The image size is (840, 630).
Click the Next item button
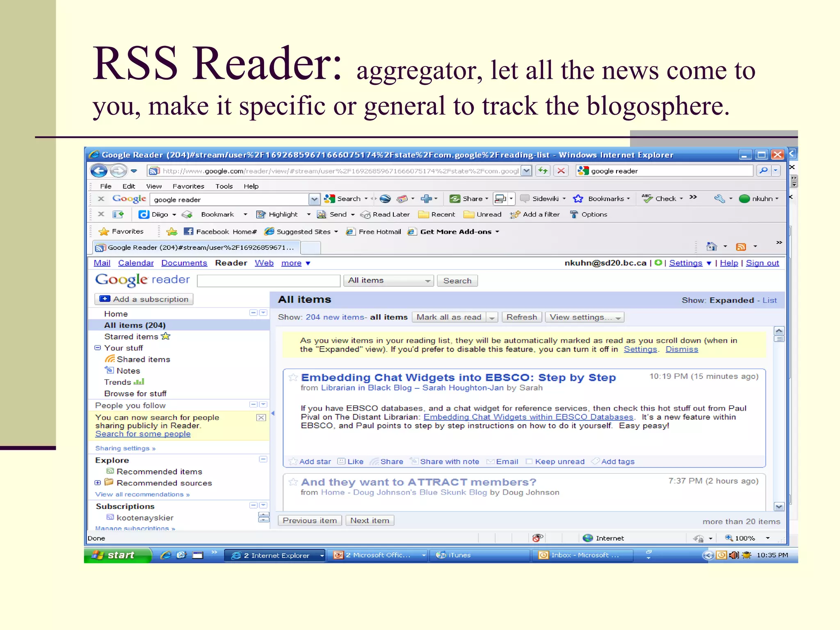click(x=370, y=520)
